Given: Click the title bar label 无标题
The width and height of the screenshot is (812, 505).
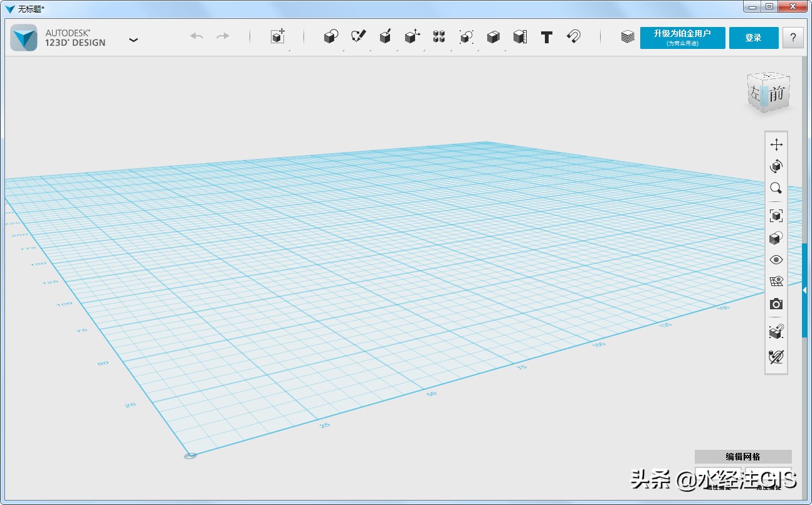Looking at the screenshot, I should 29,8.
